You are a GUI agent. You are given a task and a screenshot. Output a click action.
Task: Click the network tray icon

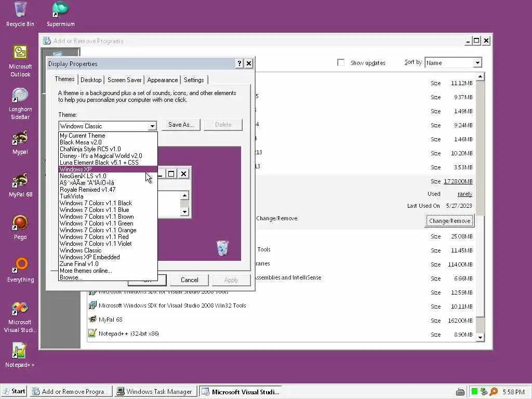(x=484, y=392)
